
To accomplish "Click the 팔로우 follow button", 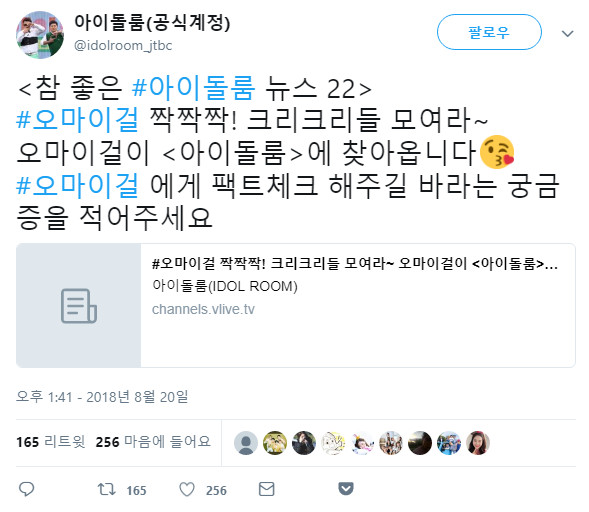I will pyautogui.click(x=489, y=32).
